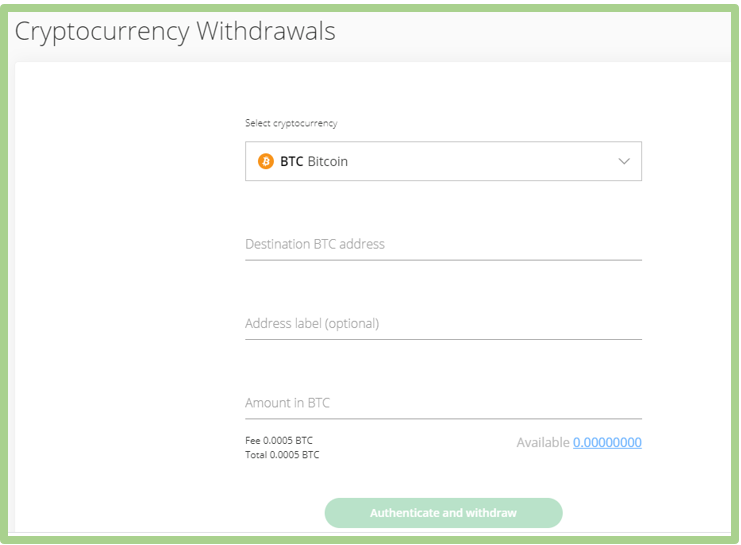Click the Total 0.0005 BTC text
Viewport: 741px width, 545px height.
(282, 455)
